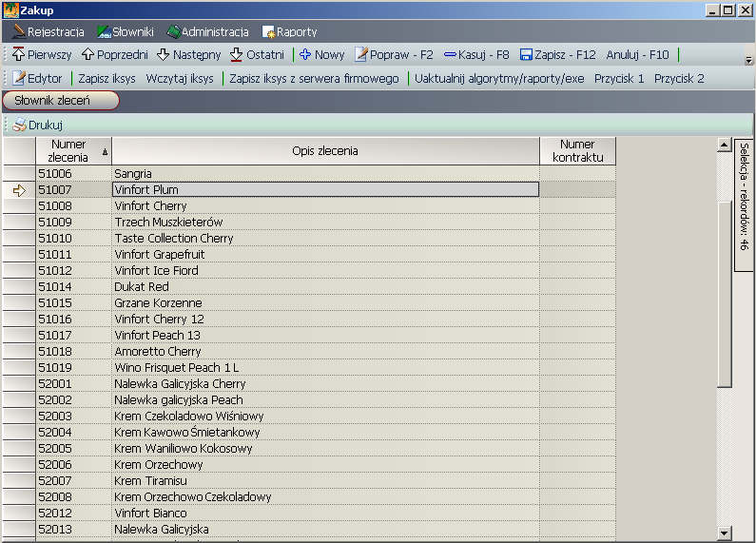
Task: Click Przycisk 1
Action: point(619,79)
